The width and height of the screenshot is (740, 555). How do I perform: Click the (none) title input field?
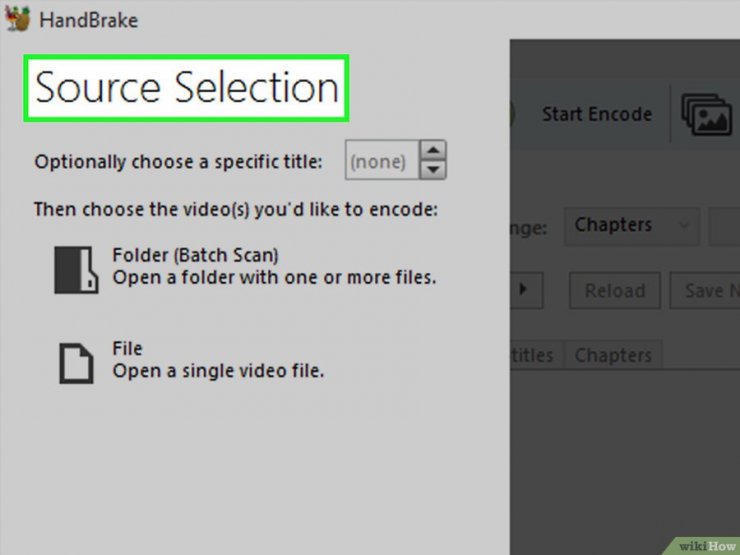pyautogui.click(x=381, y=160)
